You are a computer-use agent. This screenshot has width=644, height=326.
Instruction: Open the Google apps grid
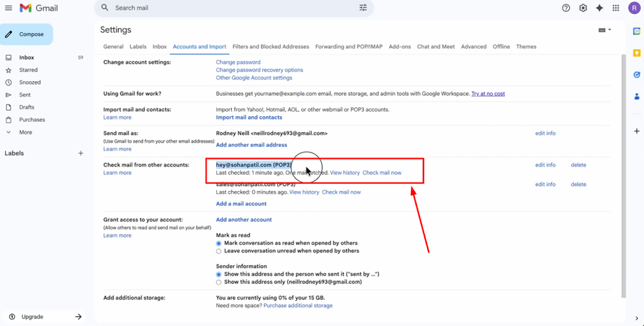(616, 8)
